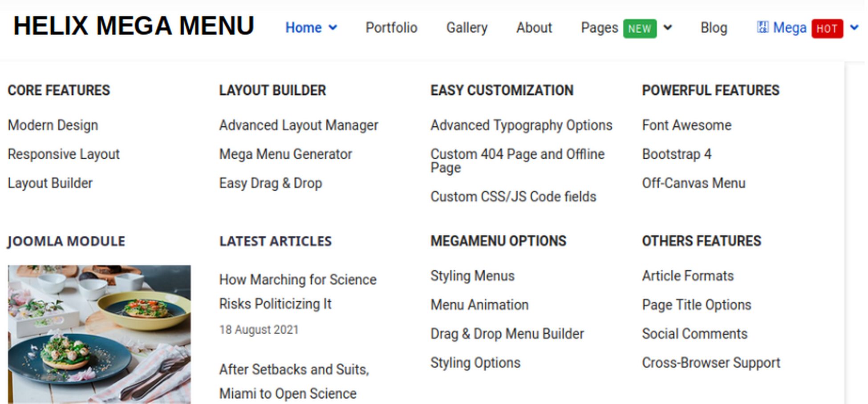
Task: Go to the About page
Action: (534, 28)
